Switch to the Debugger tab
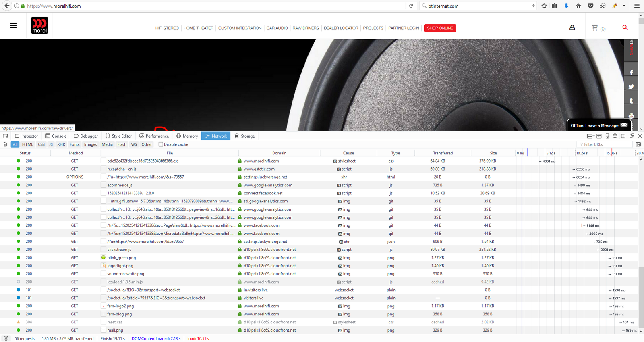This screenshot has width=644, height=342. click(x=86, y=136)
